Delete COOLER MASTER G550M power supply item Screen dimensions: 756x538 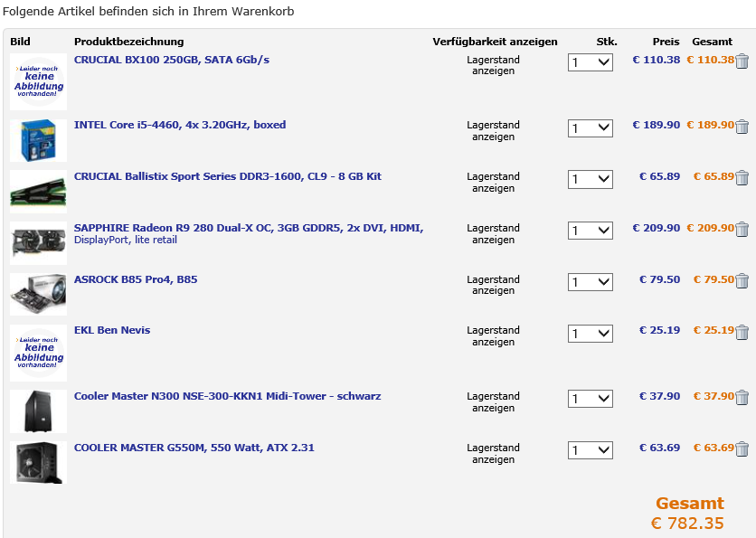coord(742,449)
